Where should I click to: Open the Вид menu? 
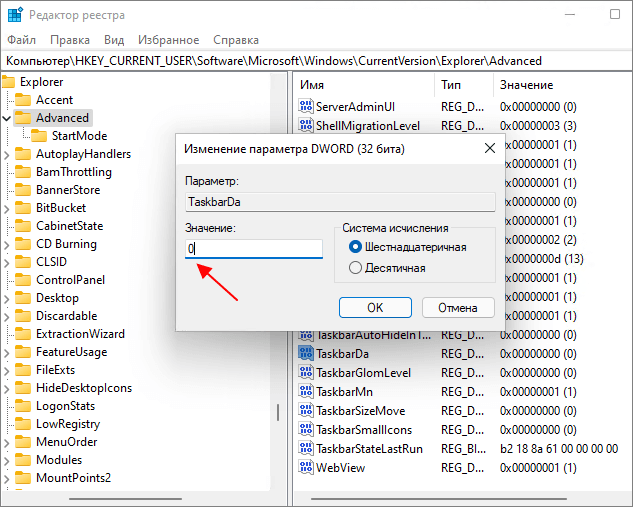114,40
